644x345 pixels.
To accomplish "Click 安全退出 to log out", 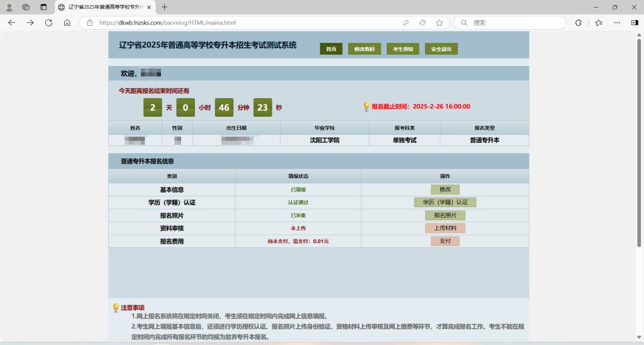I will (441, 49).
